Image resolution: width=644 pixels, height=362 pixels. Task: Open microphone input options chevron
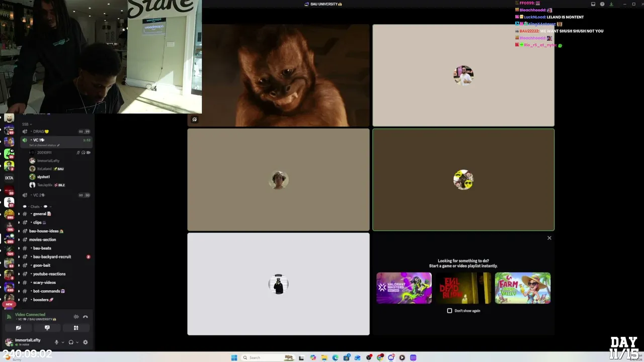point(62,342)
